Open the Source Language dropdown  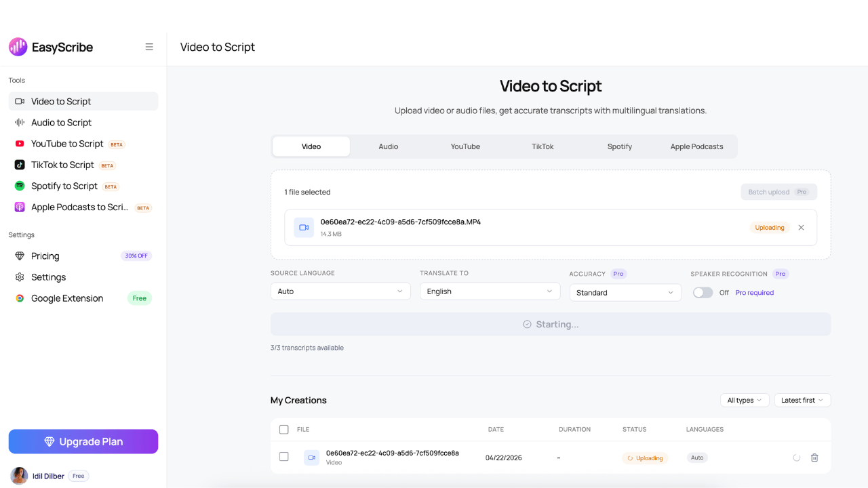tap(340, 291)
